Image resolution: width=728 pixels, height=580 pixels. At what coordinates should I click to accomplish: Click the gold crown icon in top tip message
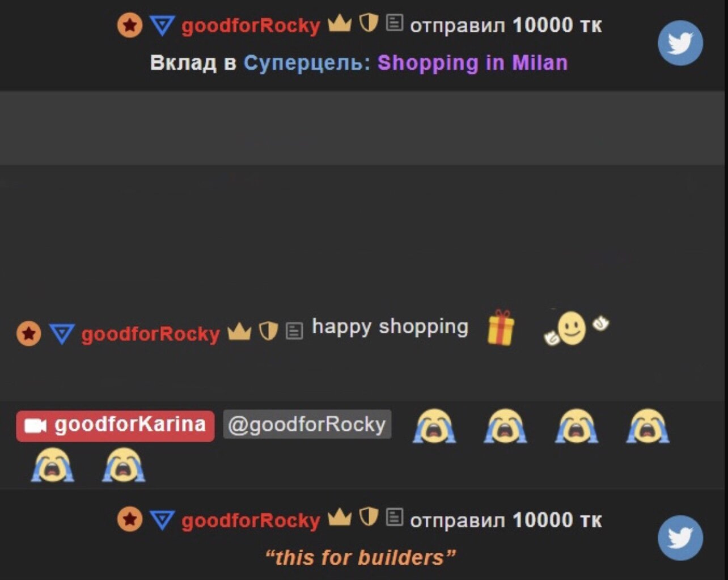coord(340,24)
